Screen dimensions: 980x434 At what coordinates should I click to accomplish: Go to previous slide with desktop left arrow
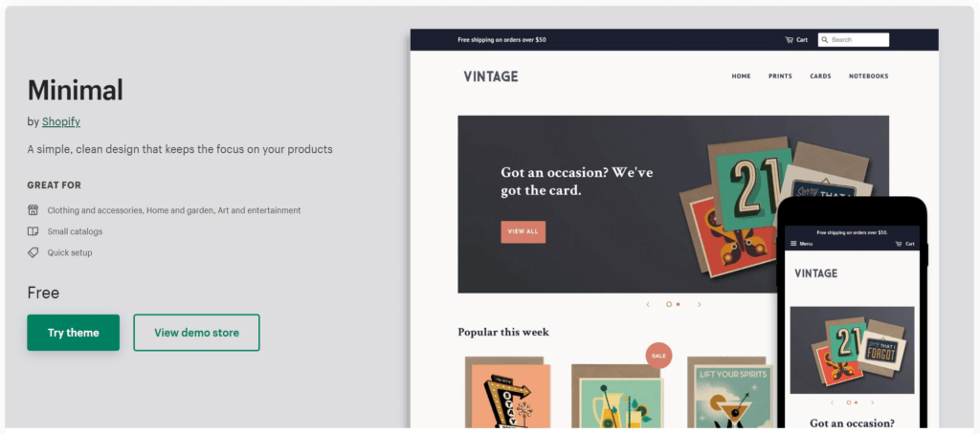[648, 305]
